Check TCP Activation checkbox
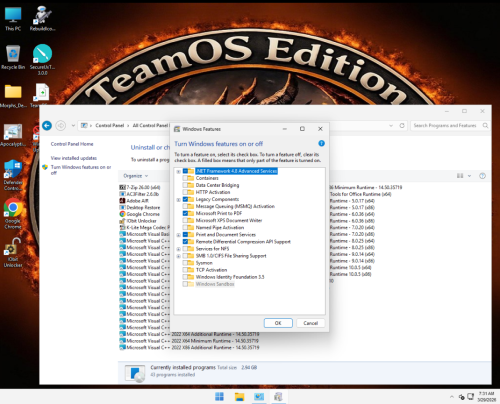Screen dimensions: 500x404 (x=185, y=270)
